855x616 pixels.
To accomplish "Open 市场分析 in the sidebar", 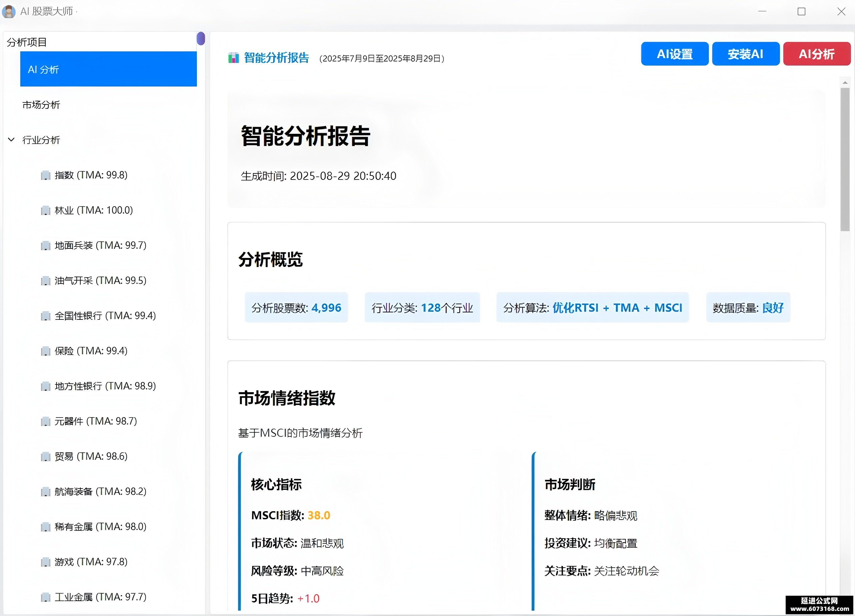I will 41,105.
